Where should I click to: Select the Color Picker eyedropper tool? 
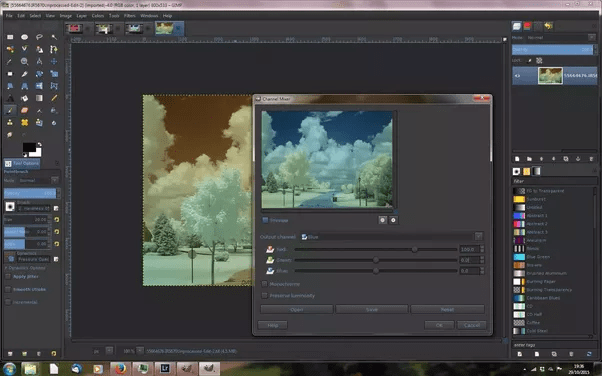(10, 61)
